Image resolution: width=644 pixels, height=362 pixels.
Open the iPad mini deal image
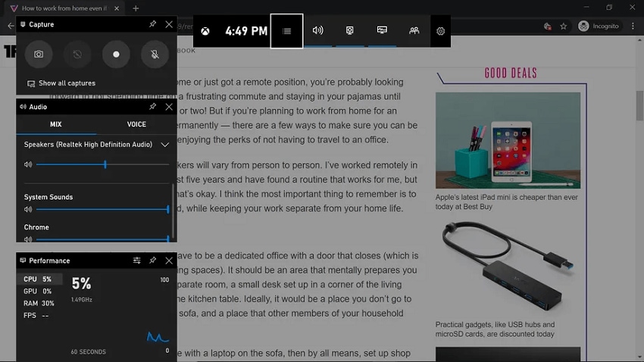click(508, 140)
